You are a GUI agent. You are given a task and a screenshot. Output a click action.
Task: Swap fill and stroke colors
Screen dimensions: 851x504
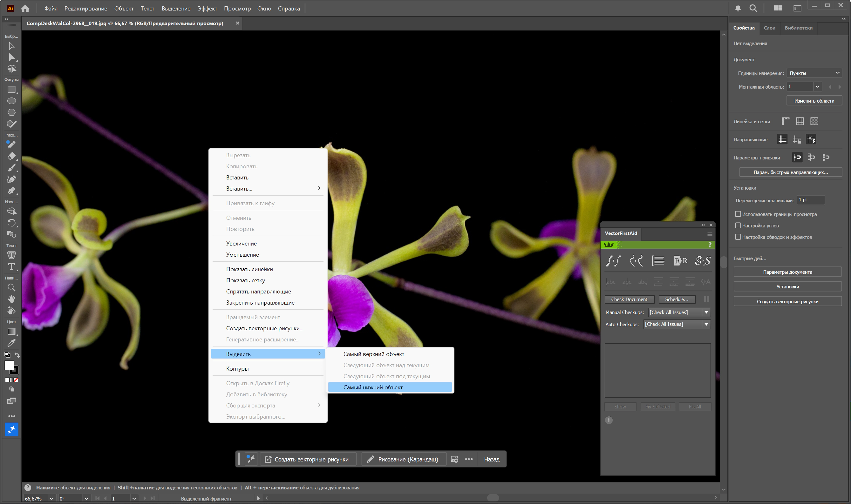coord(17,355)
